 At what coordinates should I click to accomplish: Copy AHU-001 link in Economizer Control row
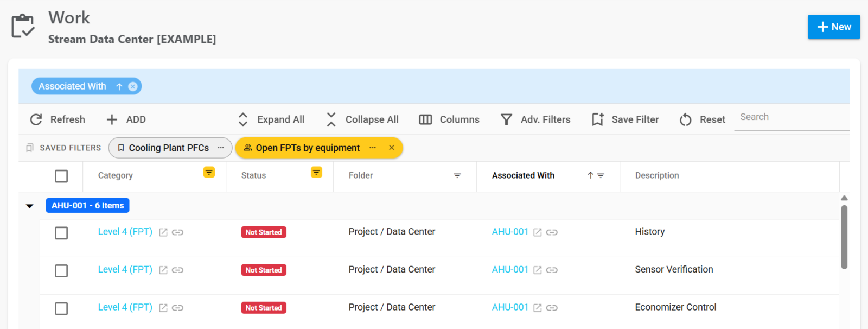tap(552, 308)
